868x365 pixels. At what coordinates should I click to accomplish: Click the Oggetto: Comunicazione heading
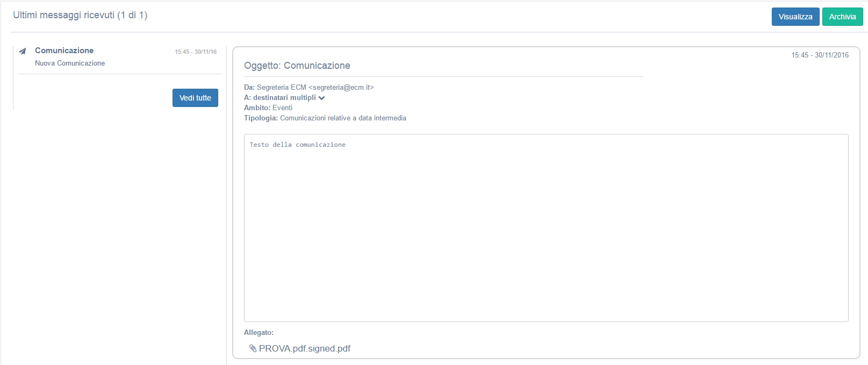coord(297,66)
